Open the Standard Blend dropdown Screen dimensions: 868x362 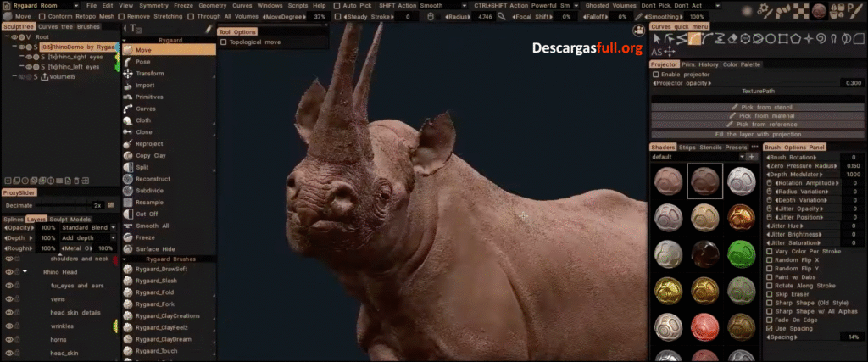pyautogui.click(x=85, y=227)
